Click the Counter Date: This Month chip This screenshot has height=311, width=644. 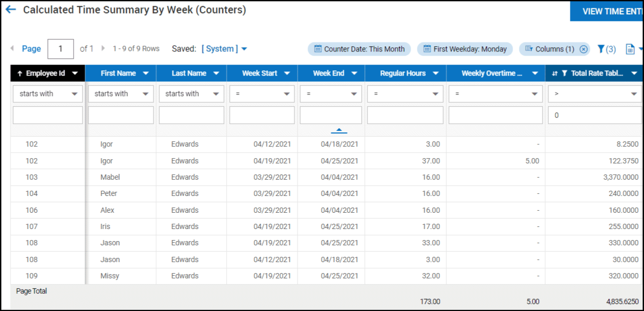point(360,49)
